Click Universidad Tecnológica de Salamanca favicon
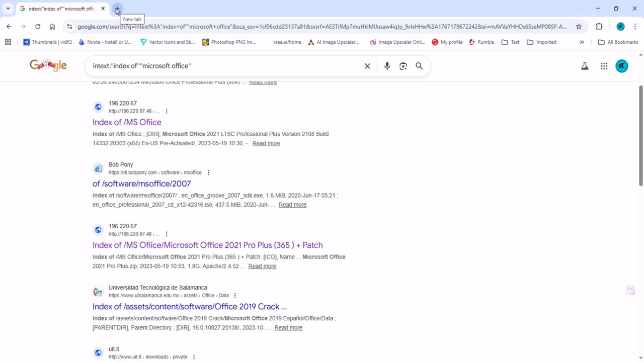Image resolution: width=644 pixels, height=362 pixels. [98, 291]
